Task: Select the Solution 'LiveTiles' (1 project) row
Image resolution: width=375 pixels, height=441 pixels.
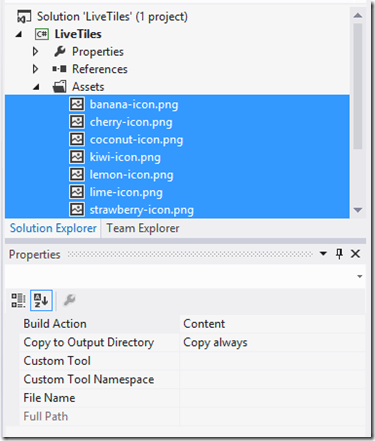Action: tap(112, 17)
